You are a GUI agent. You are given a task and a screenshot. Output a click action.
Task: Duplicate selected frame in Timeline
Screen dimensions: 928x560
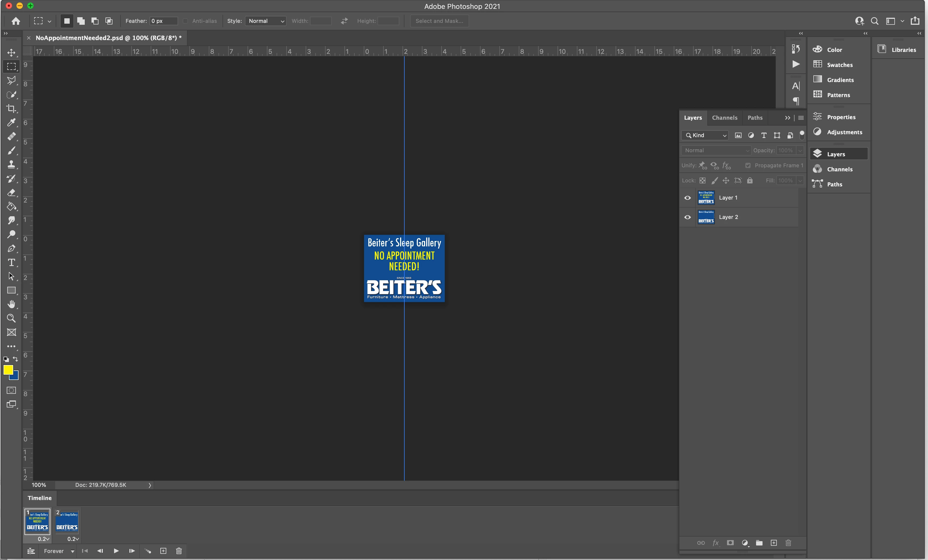tap(163, 551)
